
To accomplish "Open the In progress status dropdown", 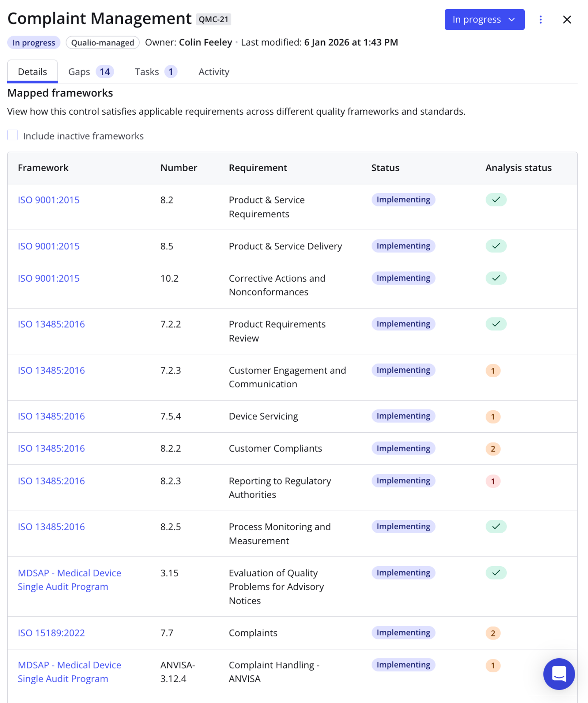I will (484, 19).
